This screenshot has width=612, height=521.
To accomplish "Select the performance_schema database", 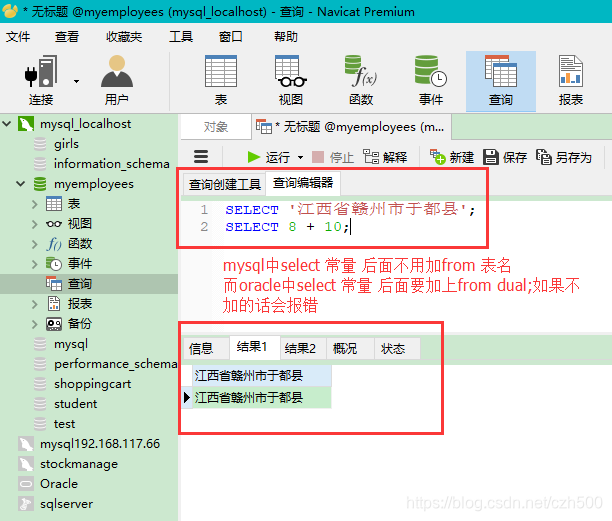I will coord(116,364).
